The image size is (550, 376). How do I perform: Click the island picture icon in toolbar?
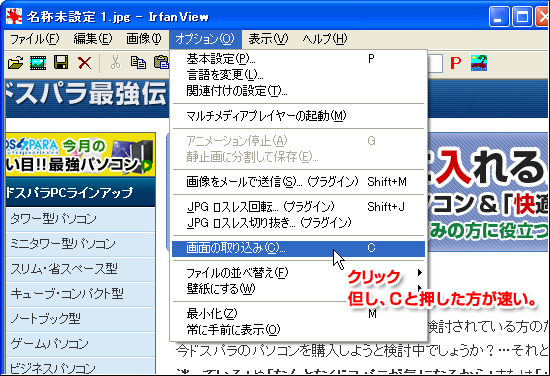479,63
